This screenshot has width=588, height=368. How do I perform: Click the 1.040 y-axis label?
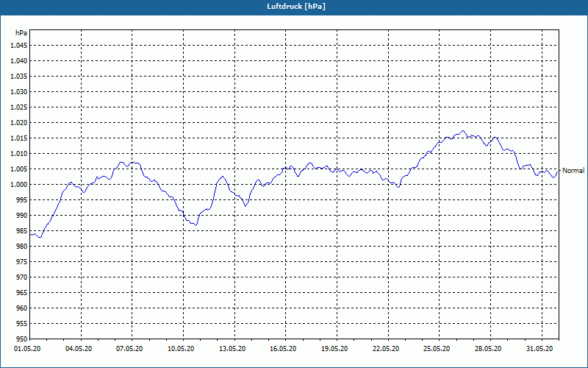click(19, 61)
